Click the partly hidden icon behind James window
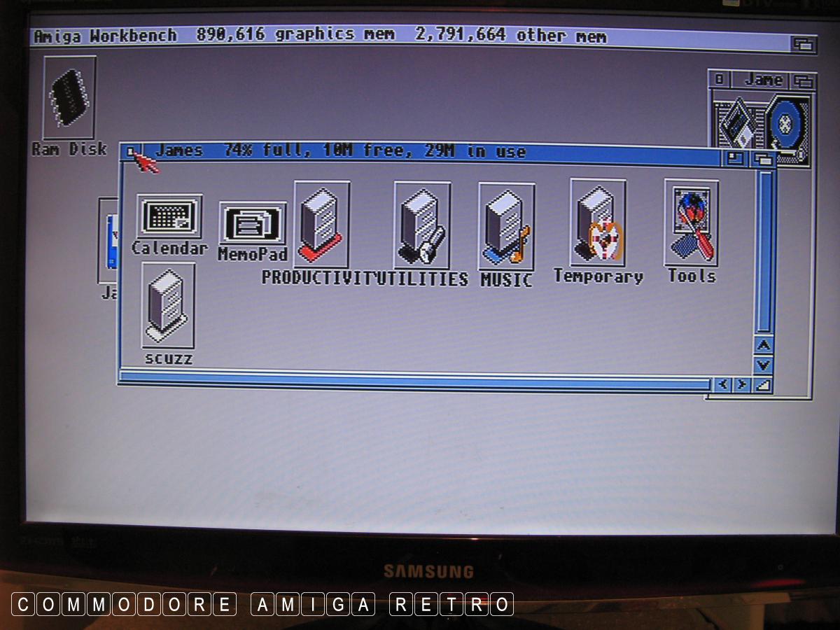Screen dimensions: 840x630 point(108,241)
